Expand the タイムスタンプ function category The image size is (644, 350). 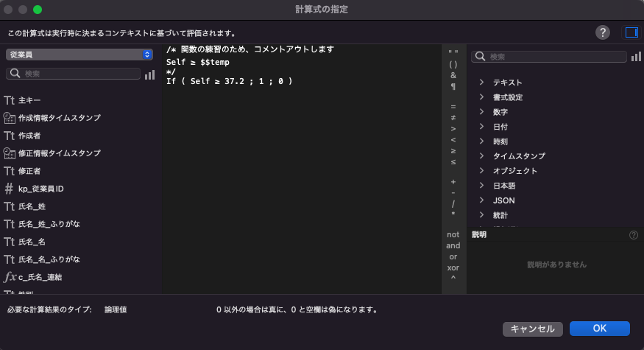(518, 156)
